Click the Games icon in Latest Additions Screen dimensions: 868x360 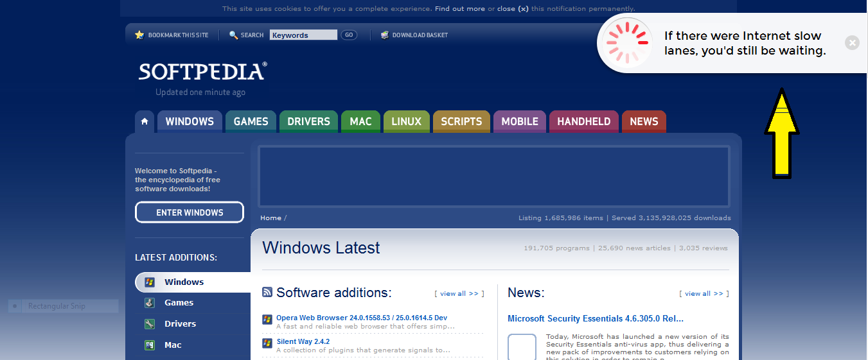[150, 303]
